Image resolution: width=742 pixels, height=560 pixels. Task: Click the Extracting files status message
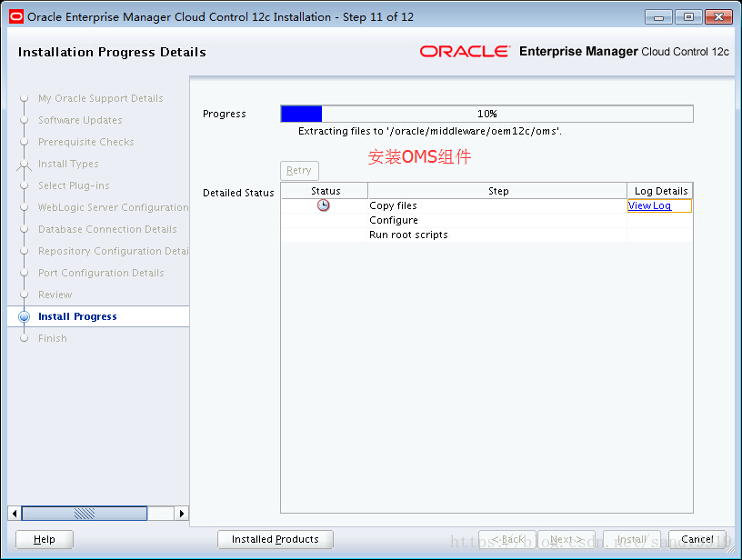tap(430, 131)
